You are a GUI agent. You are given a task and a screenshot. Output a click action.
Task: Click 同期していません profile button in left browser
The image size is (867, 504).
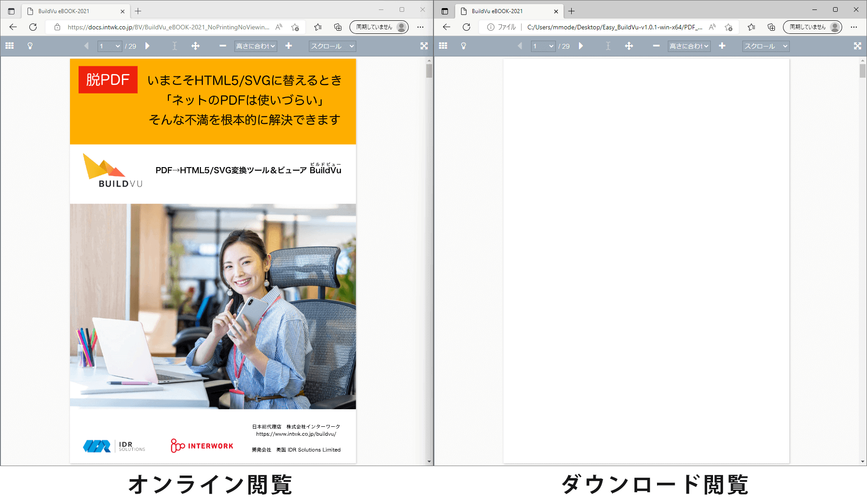[379, 27]
